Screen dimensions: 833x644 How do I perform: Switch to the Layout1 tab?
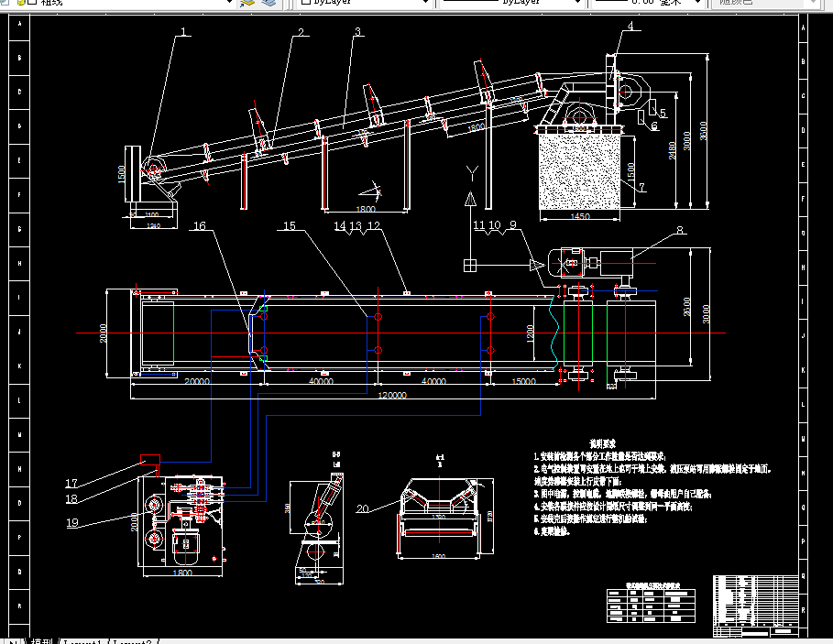tap(82, 641)
